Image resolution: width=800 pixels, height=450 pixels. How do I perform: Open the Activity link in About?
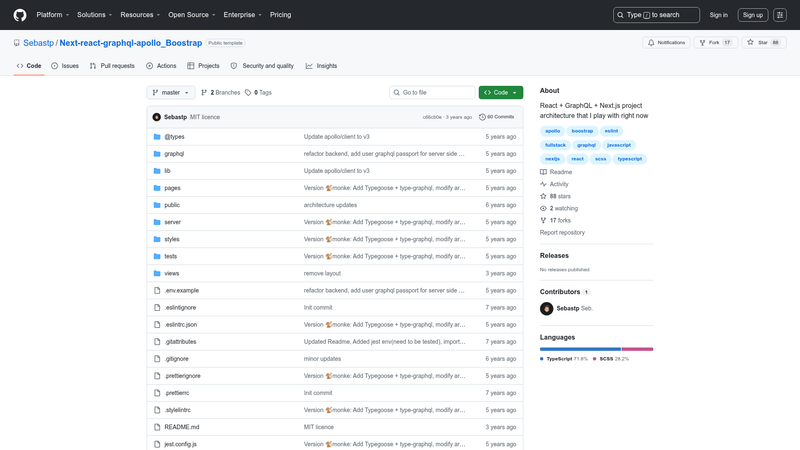(554, 184)
